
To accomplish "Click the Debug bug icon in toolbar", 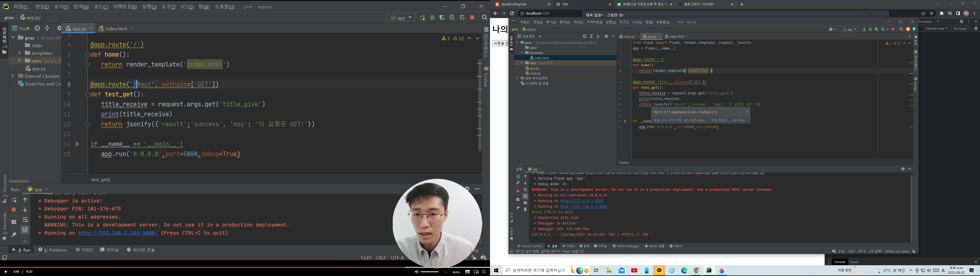I will click(x=433, y=18).
